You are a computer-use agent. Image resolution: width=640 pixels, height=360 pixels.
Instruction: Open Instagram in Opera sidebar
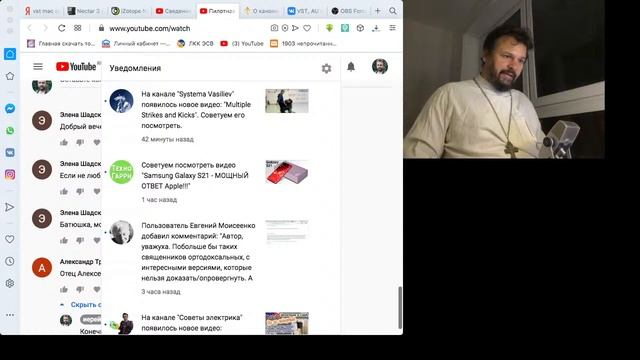tap(10, 175)
